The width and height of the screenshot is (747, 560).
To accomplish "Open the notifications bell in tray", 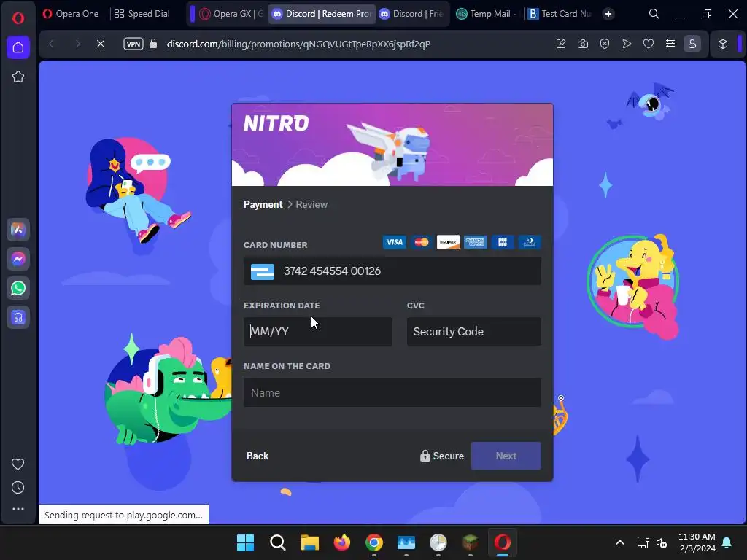I will pos(727,542).
